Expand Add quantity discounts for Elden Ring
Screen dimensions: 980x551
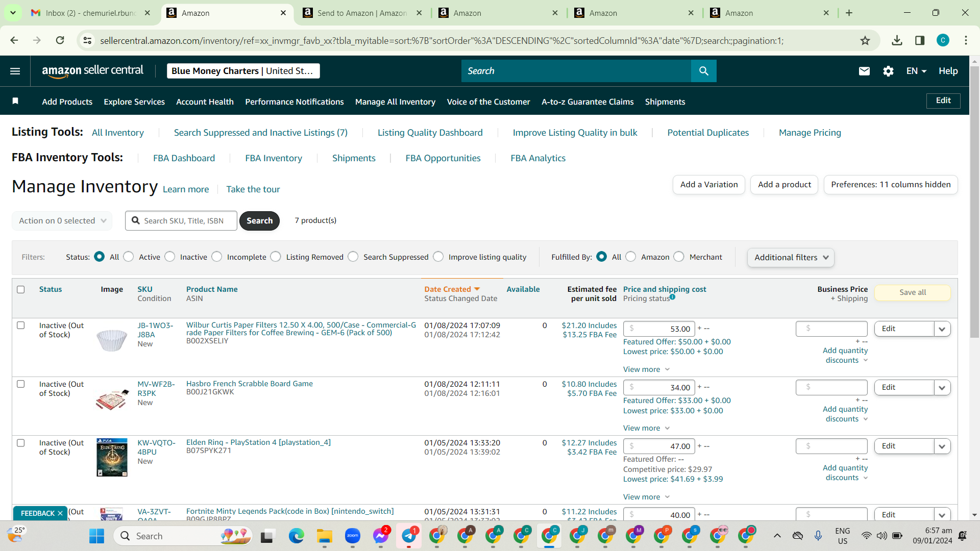[845, 472]
